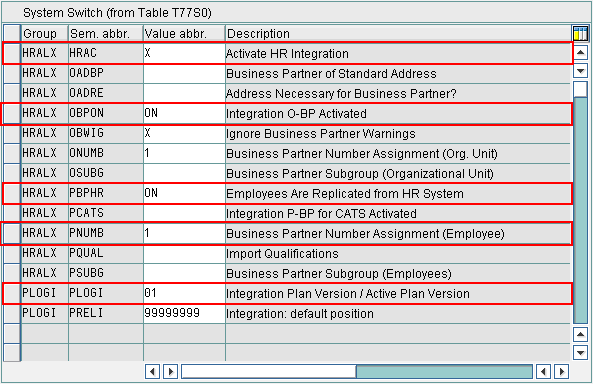Click the Value abbr. field of PRELI row
This screenshot has height=384, width=593.
coord(184,314)
